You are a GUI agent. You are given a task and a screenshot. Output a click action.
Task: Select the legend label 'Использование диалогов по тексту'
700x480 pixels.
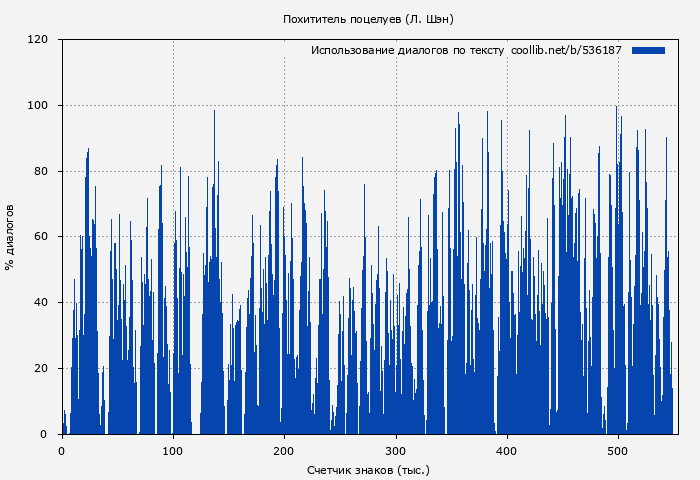point(407,50)
